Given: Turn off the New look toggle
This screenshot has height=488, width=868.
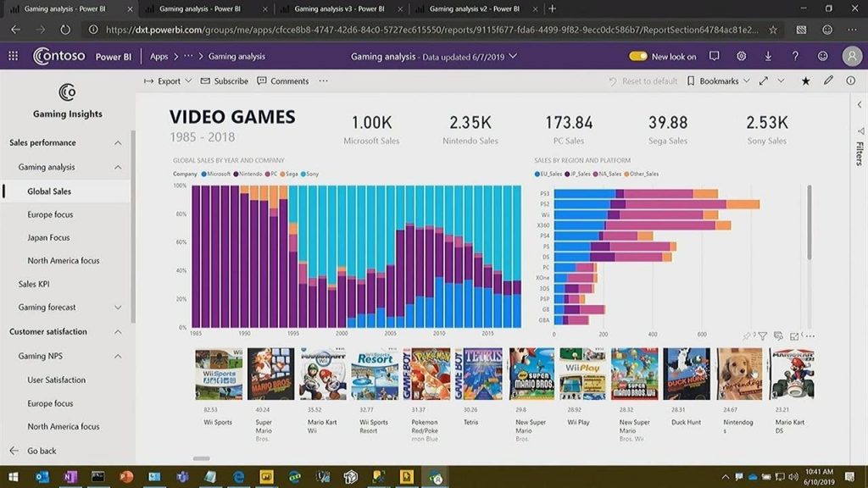Looking at the screenshot, I should pyautogui.click(x=637, y=56).
